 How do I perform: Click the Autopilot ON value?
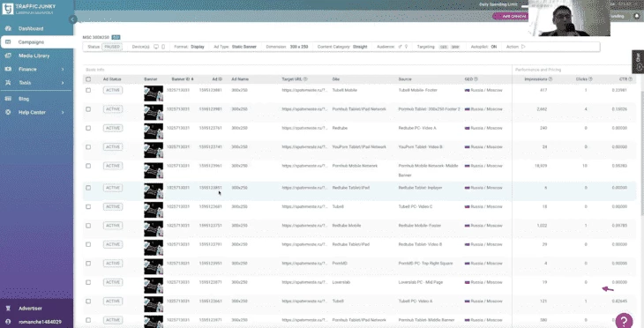[494, 47]
